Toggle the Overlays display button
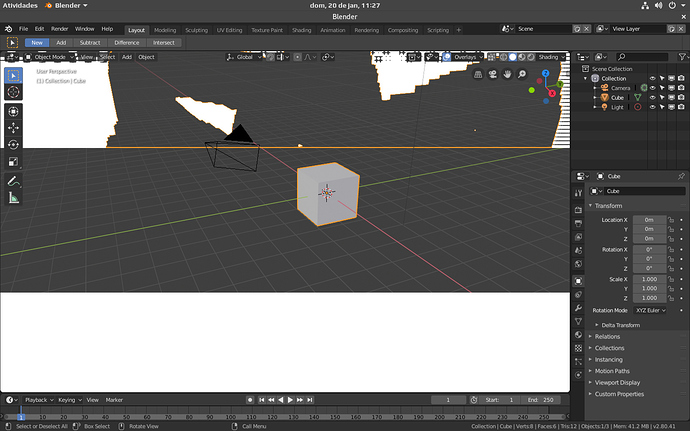The image size is (690, 431). 447,57
